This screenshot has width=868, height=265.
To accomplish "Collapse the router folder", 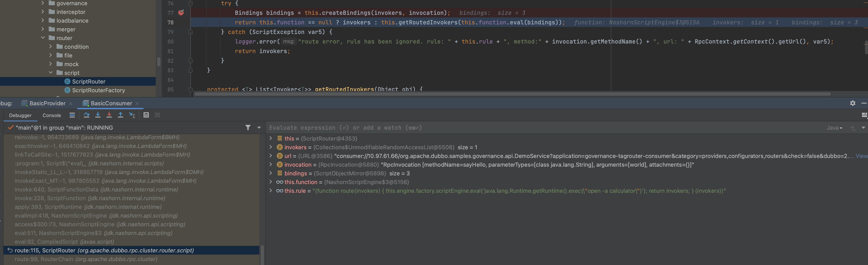I will (43, 38).
